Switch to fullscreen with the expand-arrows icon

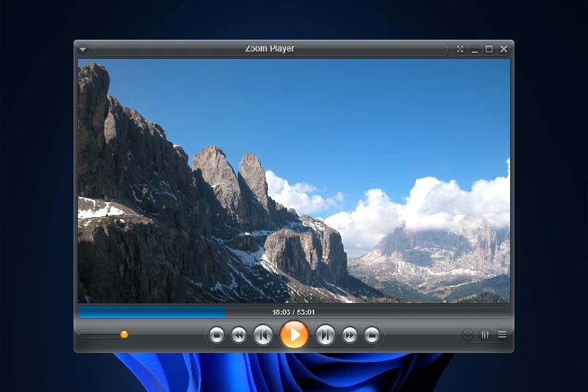click(460, 49)
